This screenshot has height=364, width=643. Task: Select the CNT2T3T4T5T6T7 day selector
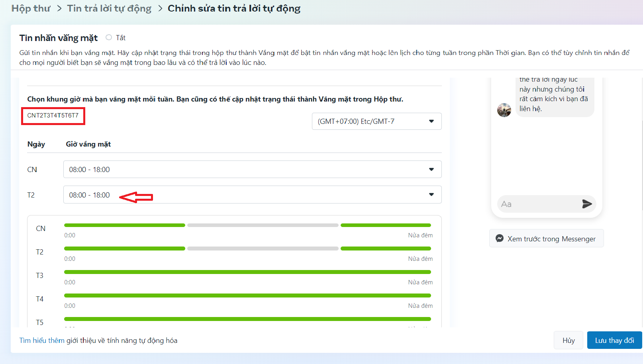(53, 115)
